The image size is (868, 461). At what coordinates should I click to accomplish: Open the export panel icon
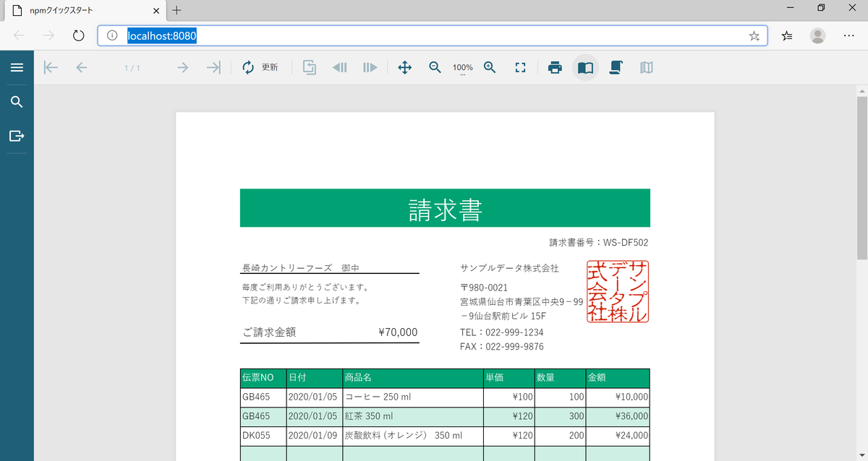click(17, 136)
